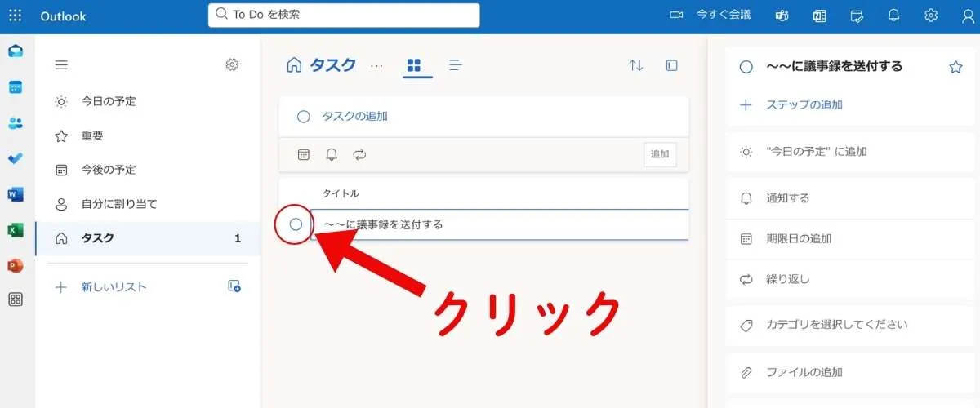Open 繰り返し option

click(x=849, y=279)
